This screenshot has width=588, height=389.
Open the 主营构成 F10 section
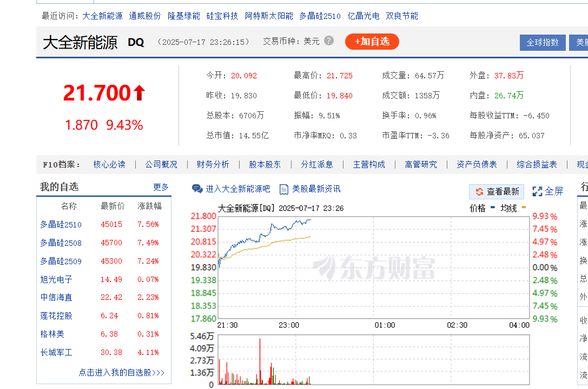point(369,165)
